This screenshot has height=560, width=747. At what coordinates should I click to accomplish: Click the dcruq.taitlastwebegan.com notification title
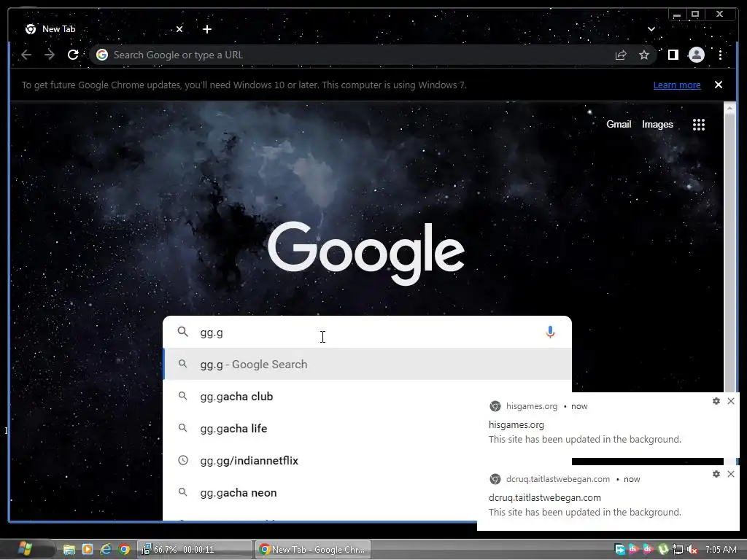(x=544, y=497)
